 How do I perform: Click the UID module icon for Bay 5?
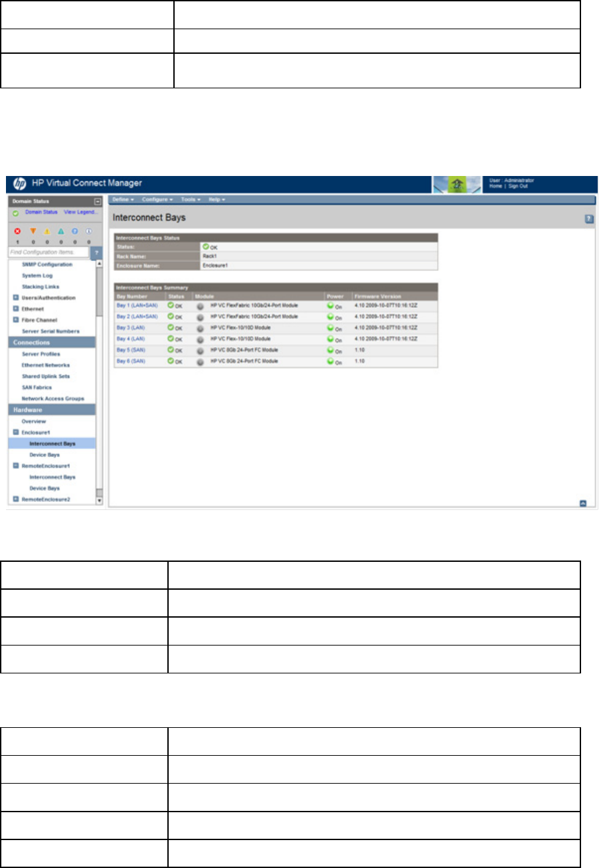pyautogui.click(x=200, y=350)
